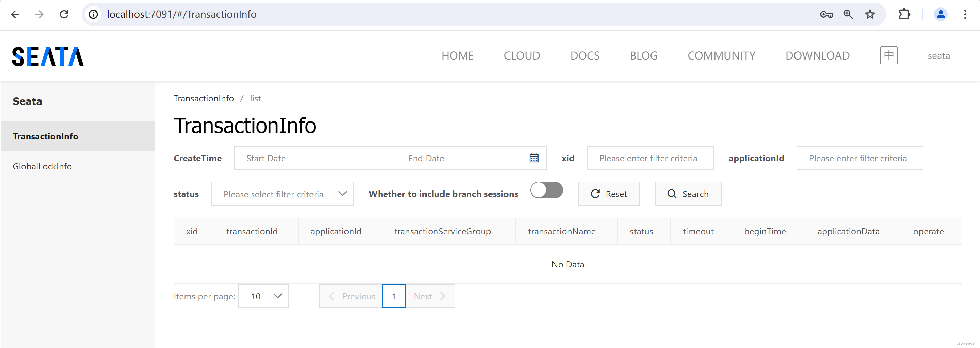The image size is (980, 348).
Task: Open the calendar date picker icon
Action: (534, 158)
